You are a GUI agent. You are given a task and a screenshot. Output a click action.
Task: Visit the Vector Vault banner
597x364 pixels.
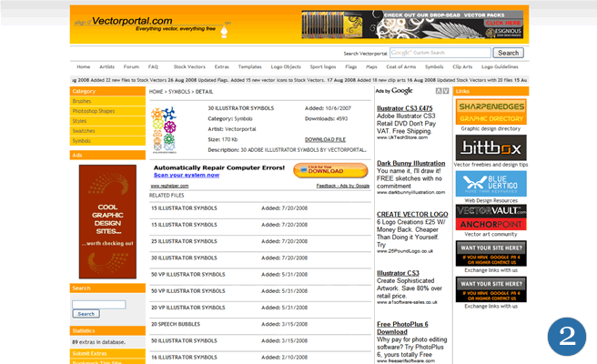click(491, 210)
